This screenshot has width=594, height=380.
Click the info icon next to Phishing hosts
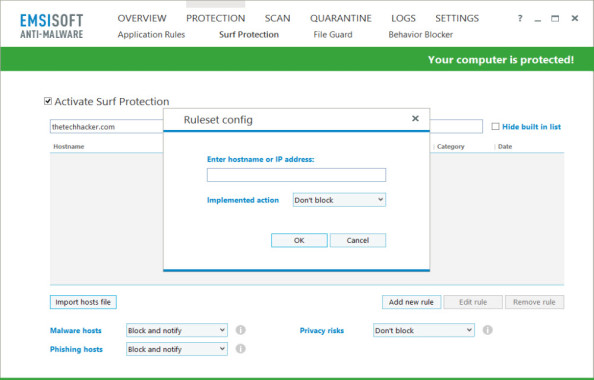click(x=241, y=349)
